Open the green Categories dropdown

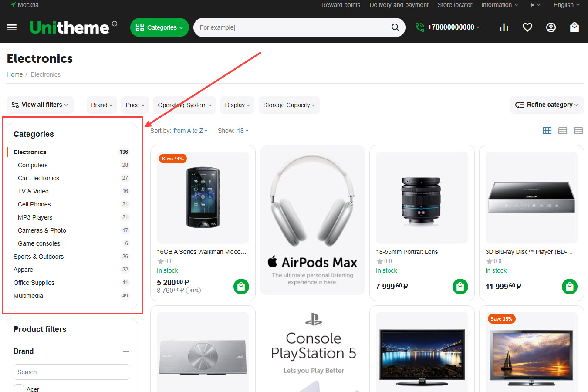pos(159,27)
